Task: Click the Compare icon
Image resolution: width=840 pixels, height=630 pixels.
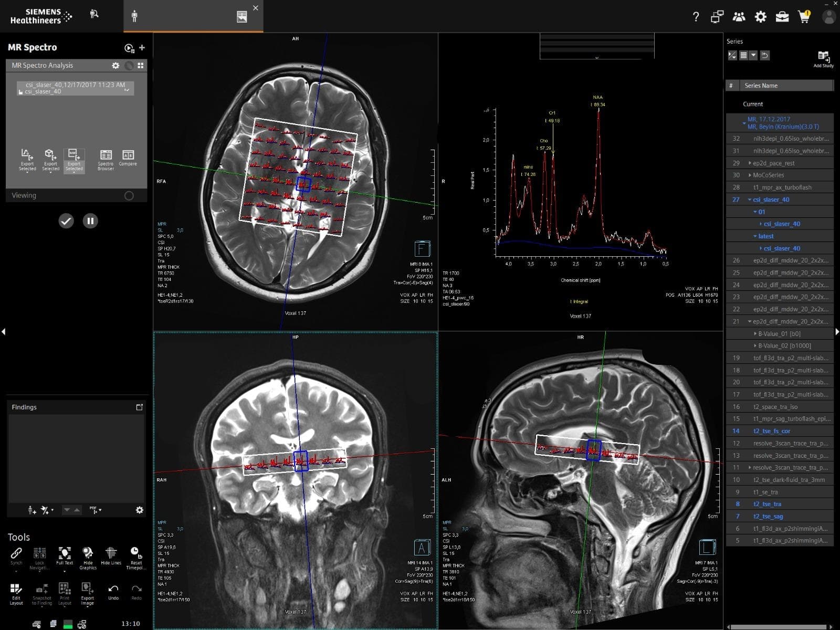Action: click(128, 157)
